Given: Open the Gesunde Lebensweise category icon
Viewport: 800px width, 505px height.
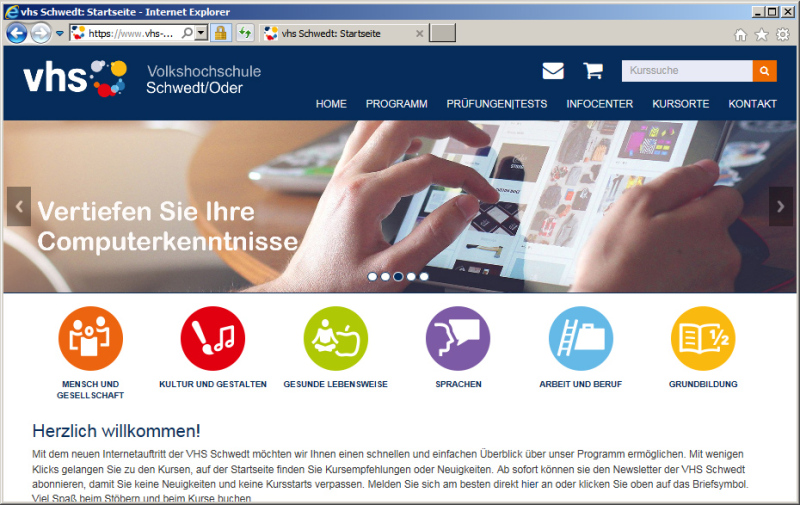Looking at the screenshot, I should click(x=335, y=338).
